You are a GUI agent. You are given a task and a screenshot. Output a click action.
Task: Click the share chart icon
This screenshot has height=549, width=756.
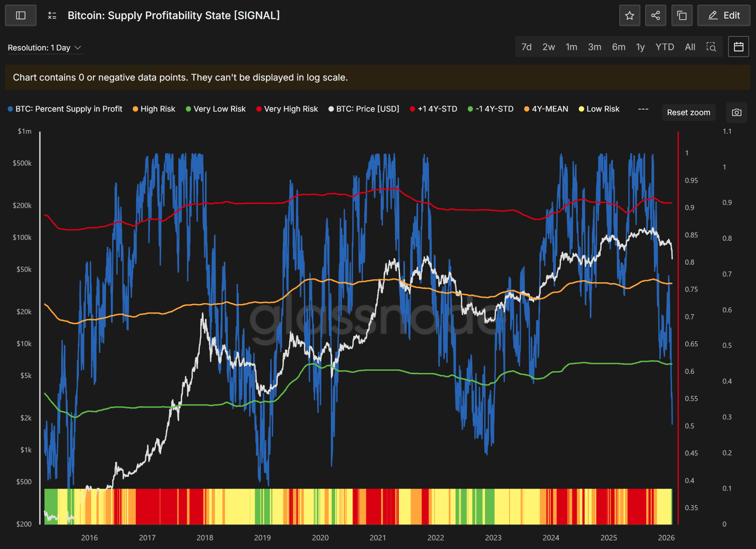click(x=655, y=15)
